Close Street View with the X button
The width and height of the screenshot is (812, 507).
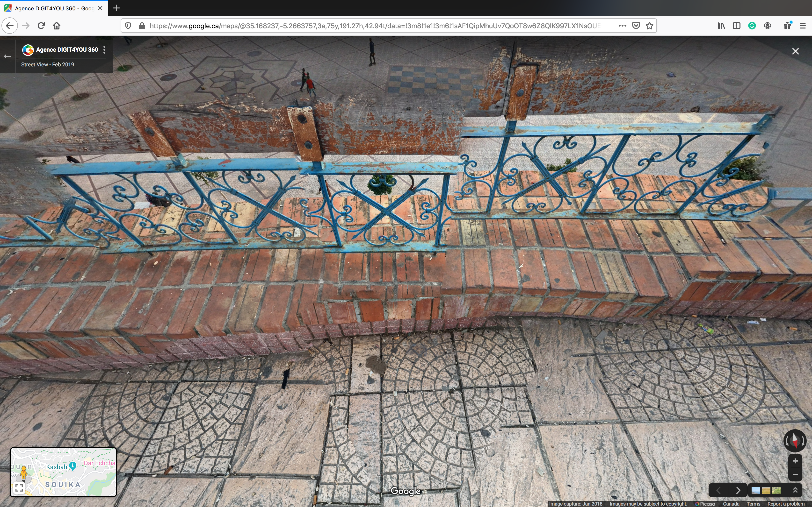(795, 51)
